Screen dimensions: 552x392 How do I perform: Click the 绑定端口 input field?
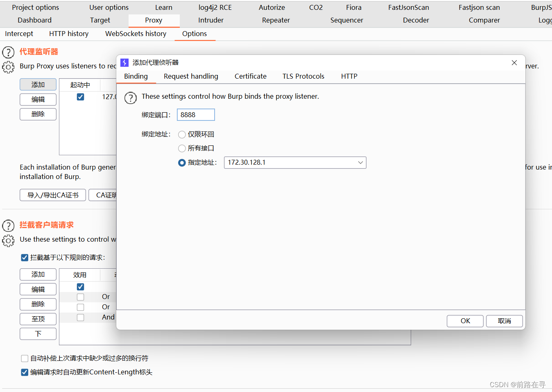point(196,115)
